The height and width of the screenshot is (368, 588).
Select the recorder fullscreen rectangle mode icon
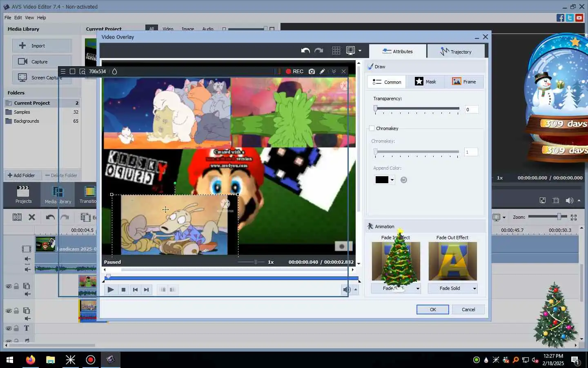coord(72,71)
